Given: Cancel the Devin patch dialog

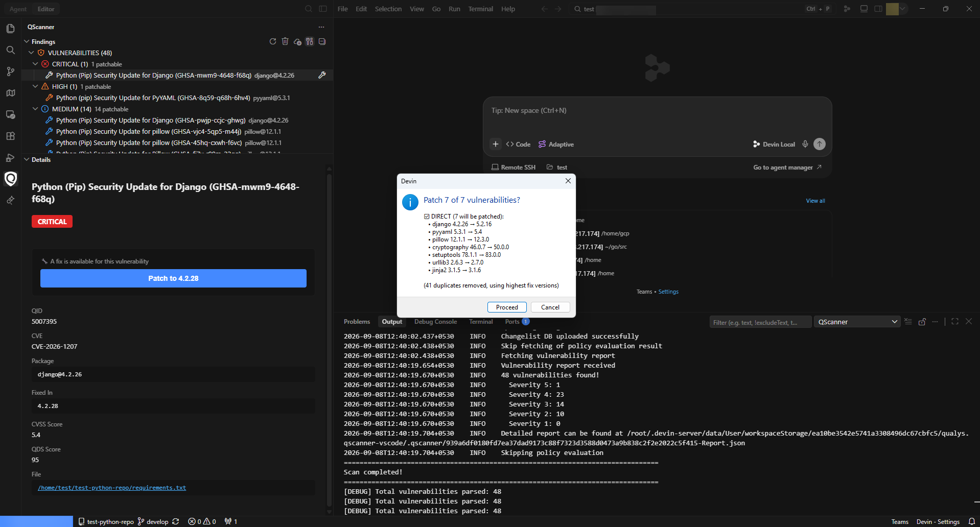Looking at the screenshot, I should pyautogui.click(x=550, y=307).
